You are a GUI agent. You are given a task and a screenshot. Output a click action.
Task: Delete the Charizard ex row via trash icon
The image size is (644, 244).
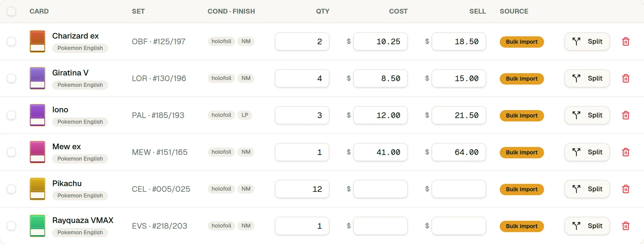[x=626, y=41]
